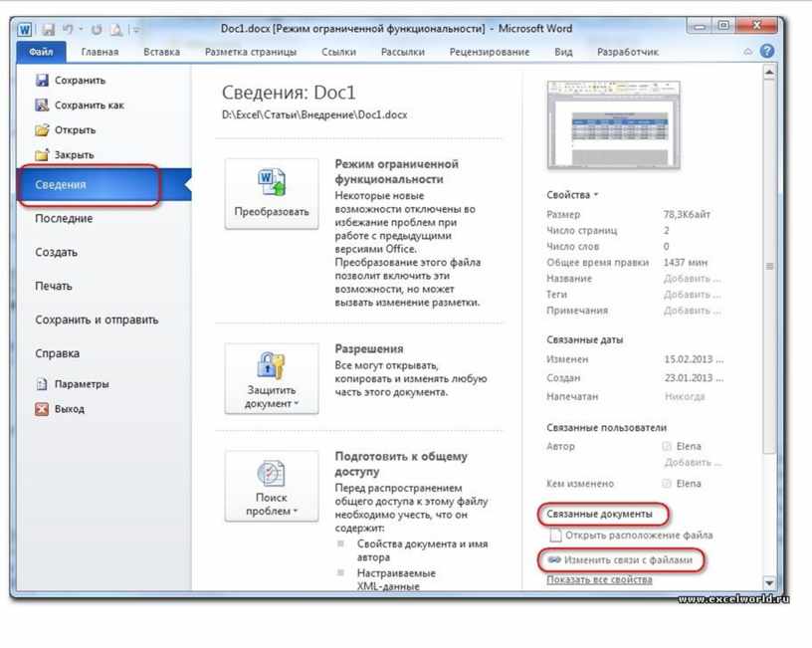Viewport: 812px width, 648px height.
Task: Switch to the Главная ribbon tab
Action: point(100,52)
